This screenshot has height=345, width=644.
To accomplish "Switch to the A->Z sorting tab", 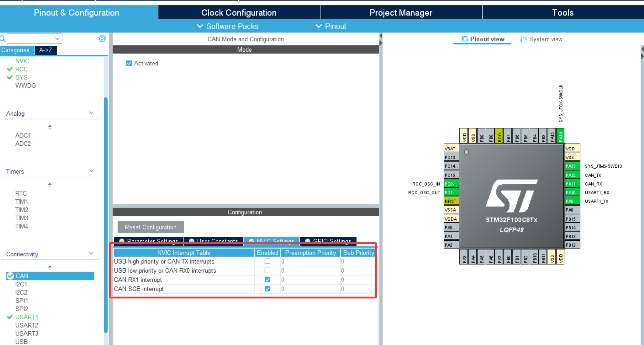I will [46, 50].
